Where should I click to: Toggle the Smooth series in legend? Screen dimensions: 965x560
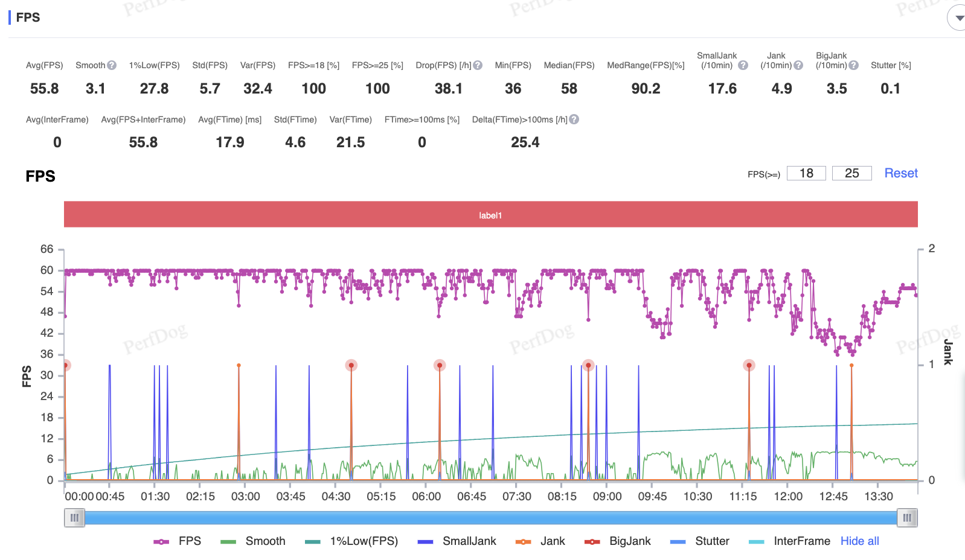tap(253, 541)
